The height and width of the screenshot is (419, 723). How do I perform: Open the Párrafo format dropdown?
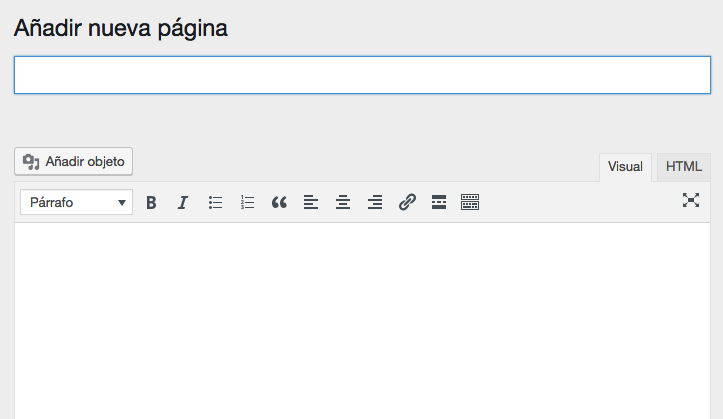[76, 202]
